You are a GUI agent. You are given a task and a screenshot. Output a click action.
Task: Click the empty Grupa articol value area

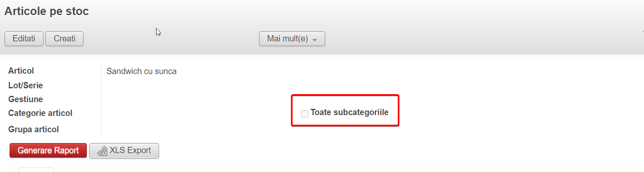[167, 130]
